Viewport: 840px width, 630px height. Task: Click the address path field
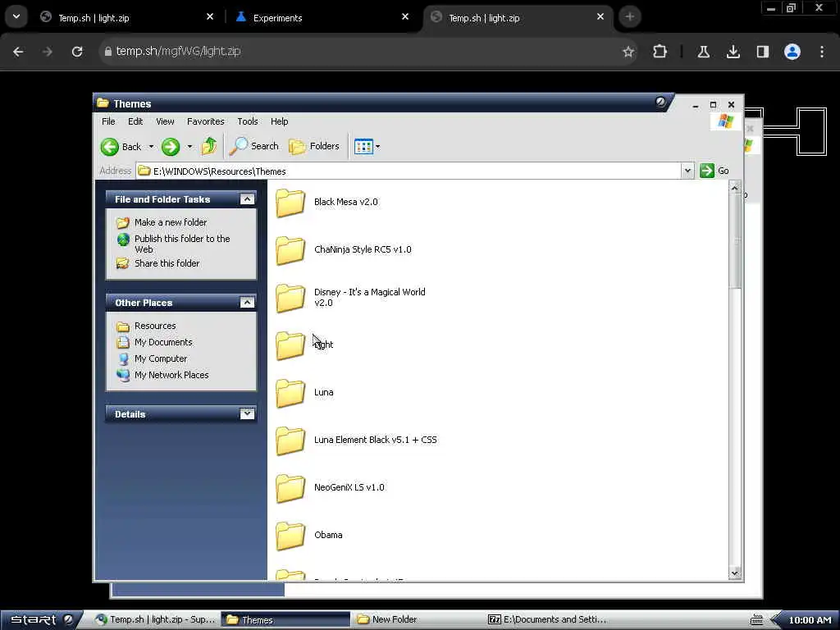pos(409,171)
